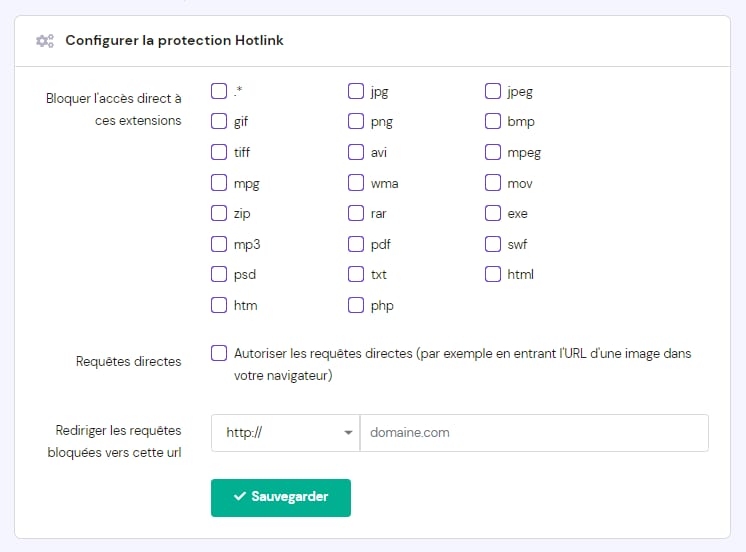This screenshot has height=552, width=746.
Task: Check the bmp extension box
Action: coord(493,122)
